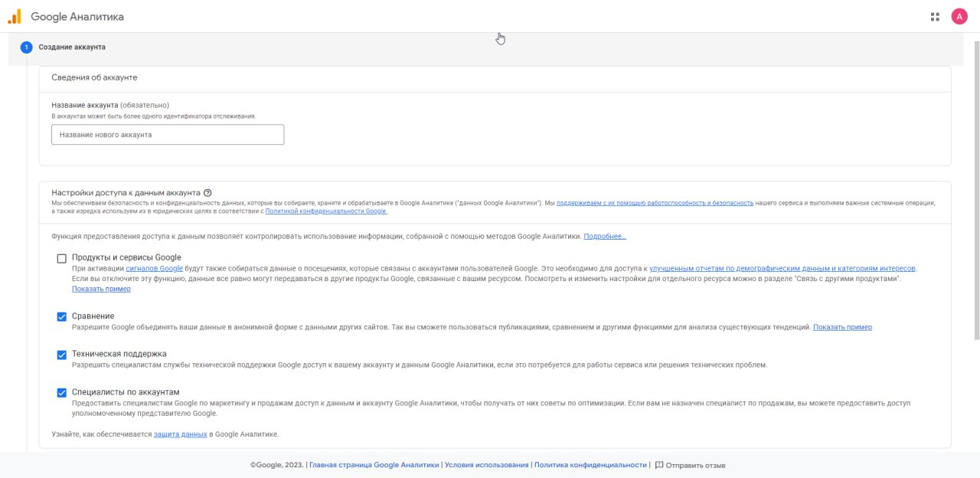980x478 pixels.
Task: Click the Google Analytics logo icon
Action: coord(15,16)
